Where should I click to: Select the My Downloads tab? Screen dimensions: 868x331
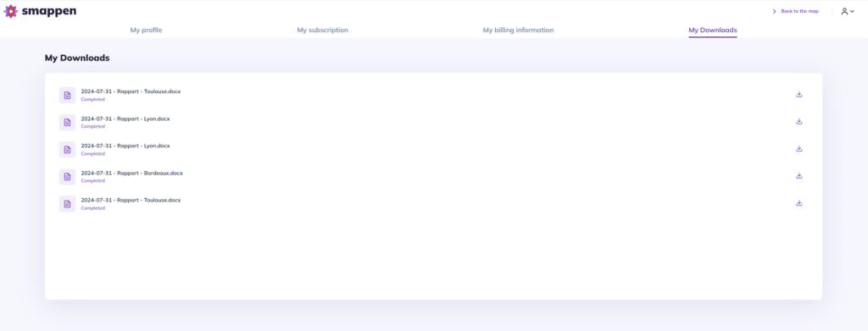click(x=712, y=30)
